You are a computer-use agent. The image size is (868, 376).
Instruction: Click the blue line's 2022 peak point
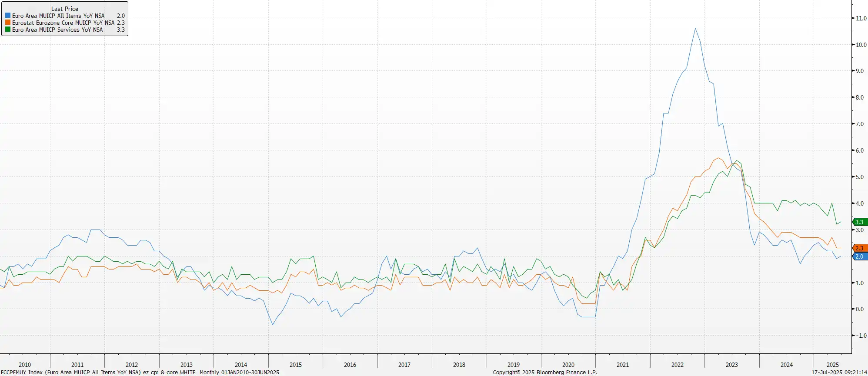click(x=695, y=29)
